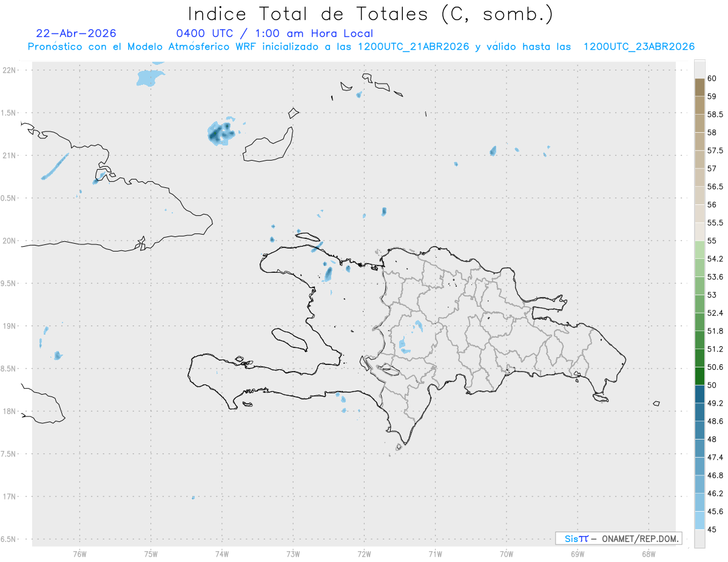The width and height of the screenshot is (728, 562).
Task: Click the 20N latitude axis label
Action: click(x=9, y=241)
